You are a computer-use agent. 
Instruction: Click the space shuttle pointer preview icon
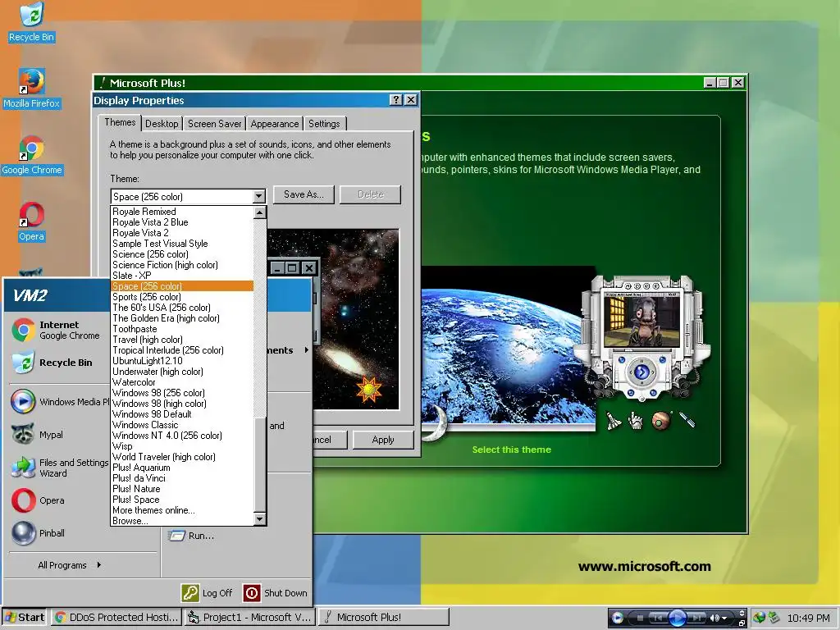[614, 421]
